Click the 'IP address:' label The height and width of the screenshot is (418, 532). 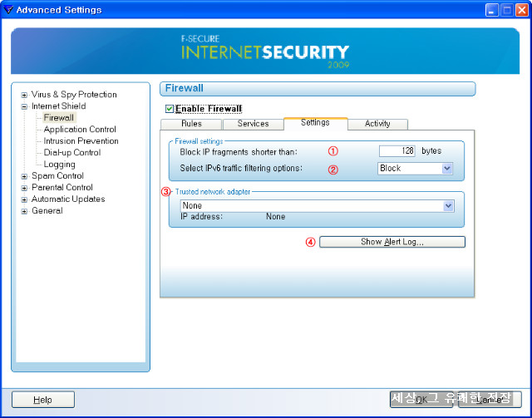point(201,216)
